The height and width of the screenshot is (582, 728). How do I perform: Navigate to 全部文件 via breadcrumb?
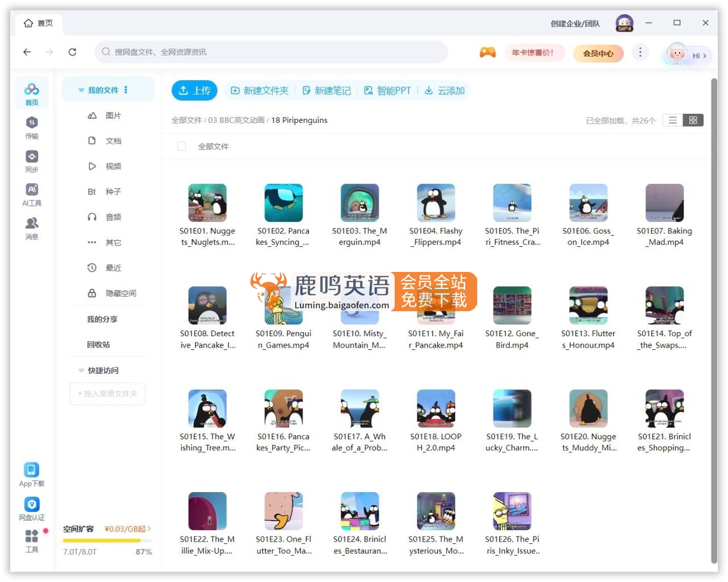point(187,120)
